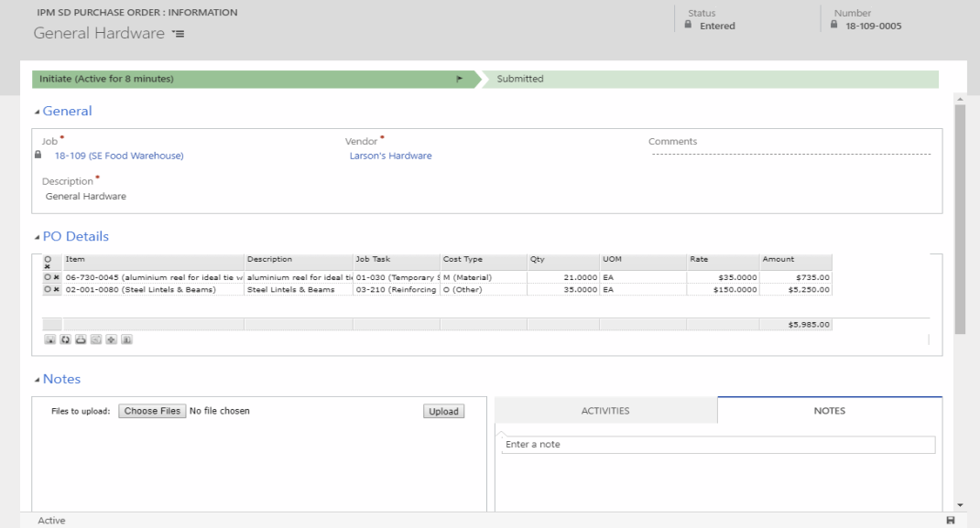Select the Submitted stage in process bar
The width and height of the screenshot is (980, 528).
pos(520,79)
